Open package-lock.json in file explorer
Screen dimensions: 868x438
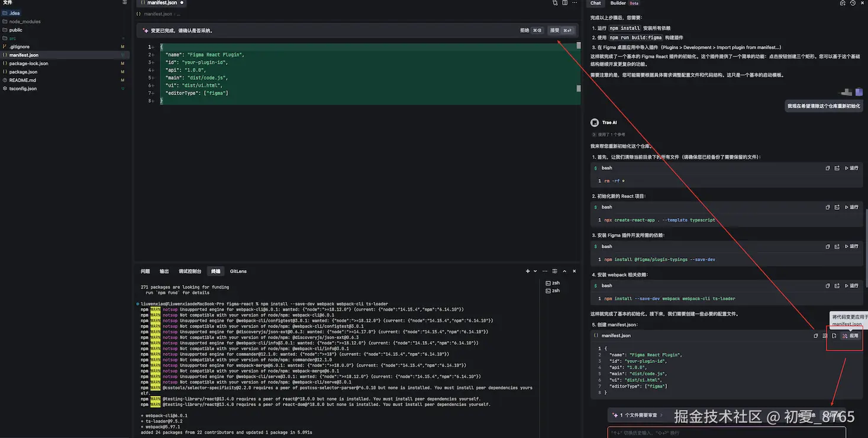[65, 63]
